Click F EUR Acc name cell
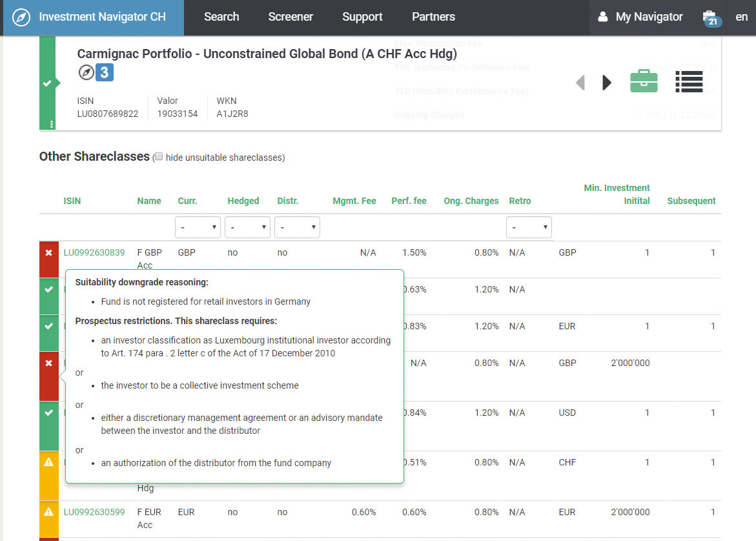 point(150,518)
